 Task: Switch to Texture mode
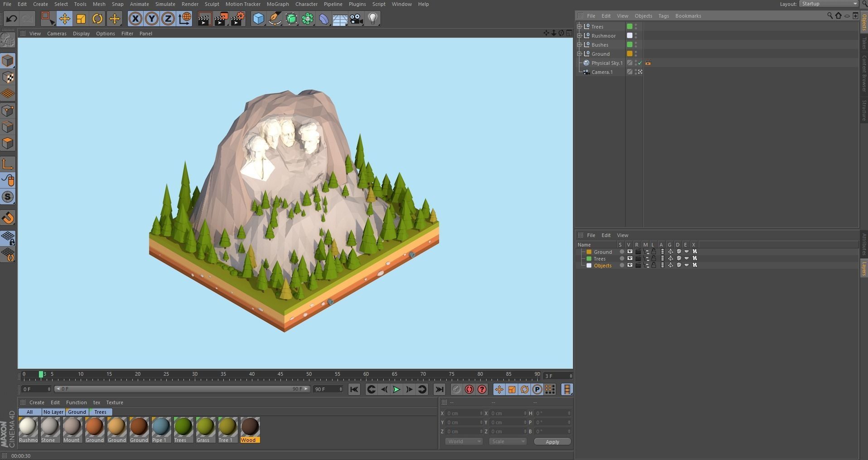pos(8,77)
